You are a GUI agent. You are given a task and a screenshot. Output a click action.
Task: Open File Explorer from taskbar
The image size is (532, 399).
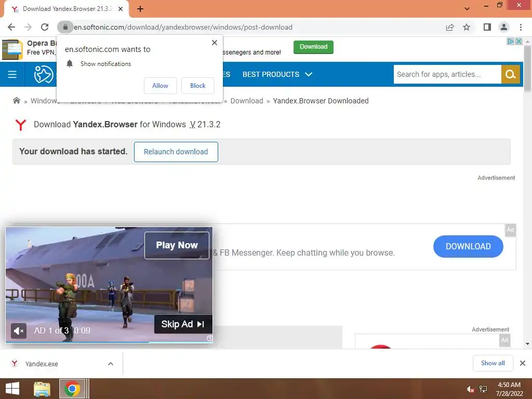pos(42,389)
